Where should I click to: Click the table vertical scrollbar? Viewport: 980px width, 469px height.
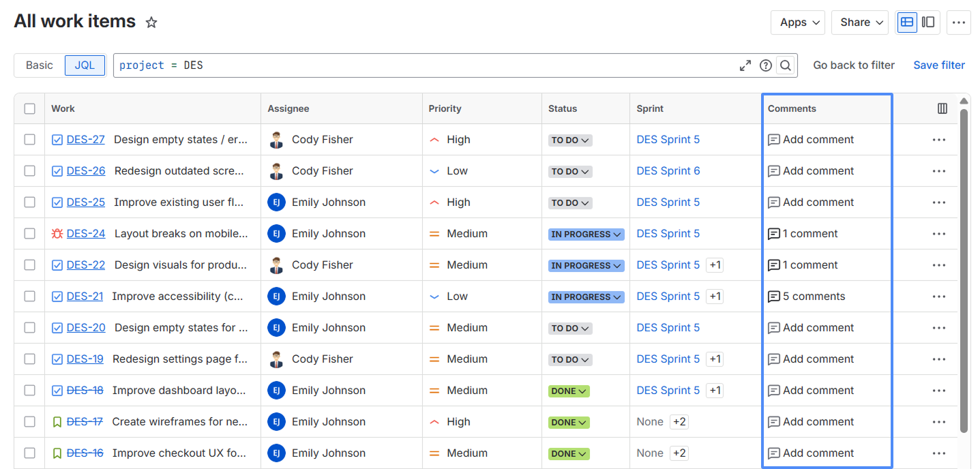click(964, 271)
